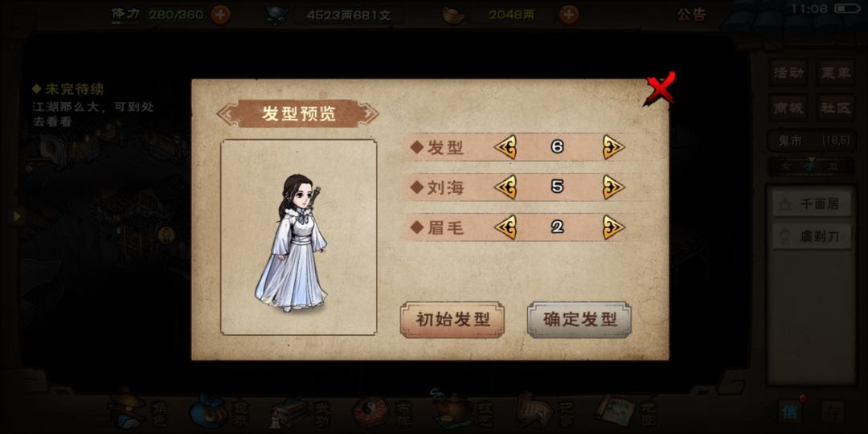Open the 菜单 menu button
Screen dimensions: 868x434
835,73
